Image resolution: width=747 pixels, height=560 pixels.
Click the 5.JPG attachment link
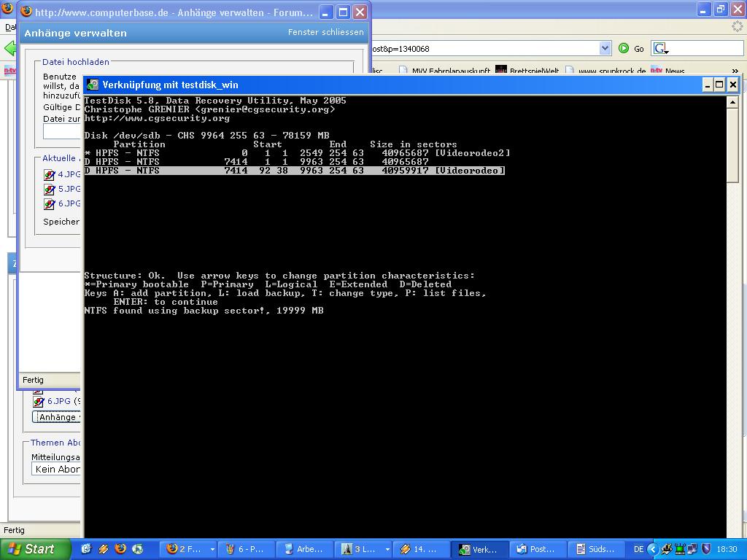tap(69, 189)
